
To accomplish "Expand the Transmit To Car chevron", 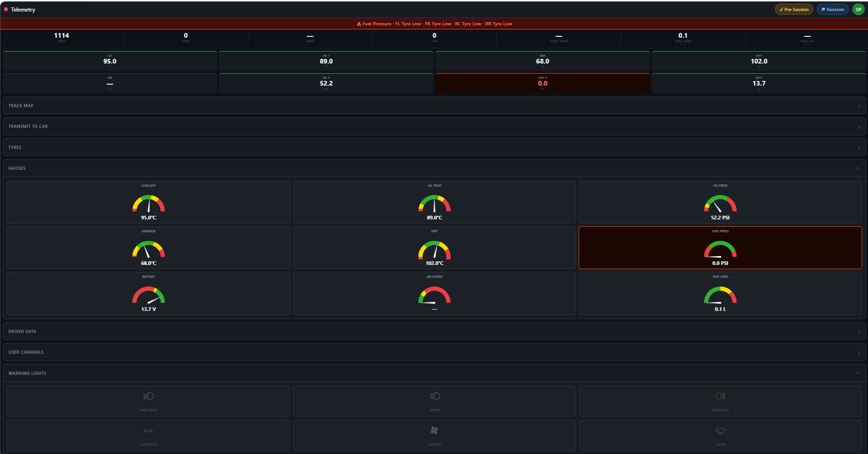I will point(859,127).
